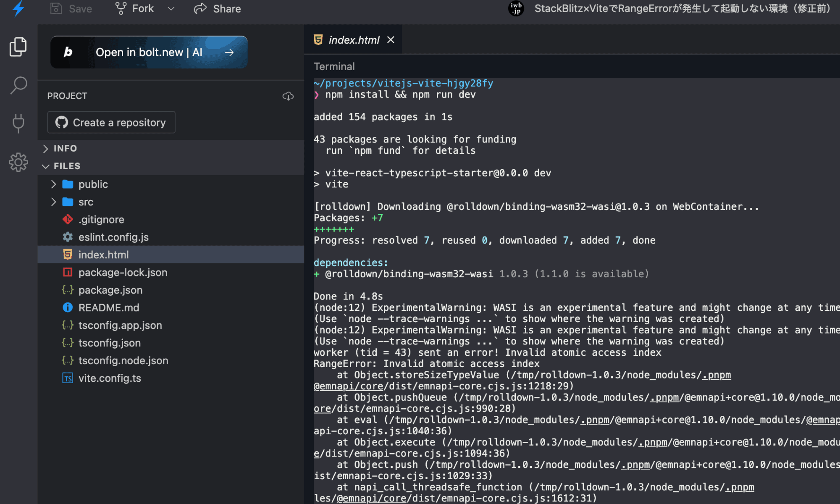The height and width of the screenshot is (504, 840).
Task: Open the Explorer files icon in sidebar
Action: 18,47
